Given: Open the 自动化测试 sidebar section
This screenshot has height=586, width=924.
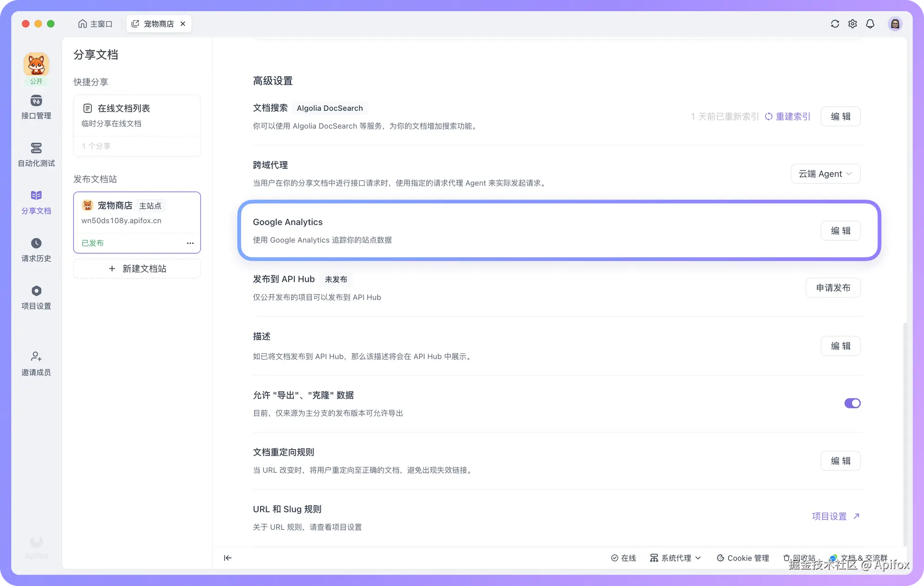Looking at the screenshot, I should pyautogui.click(x=36, y=156).
